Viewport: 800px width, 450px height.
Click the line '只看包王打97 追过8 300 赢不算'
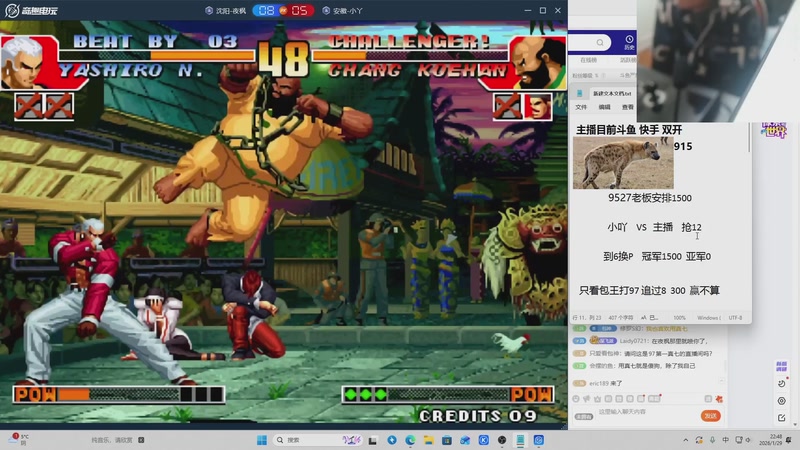tap(649, 290)
